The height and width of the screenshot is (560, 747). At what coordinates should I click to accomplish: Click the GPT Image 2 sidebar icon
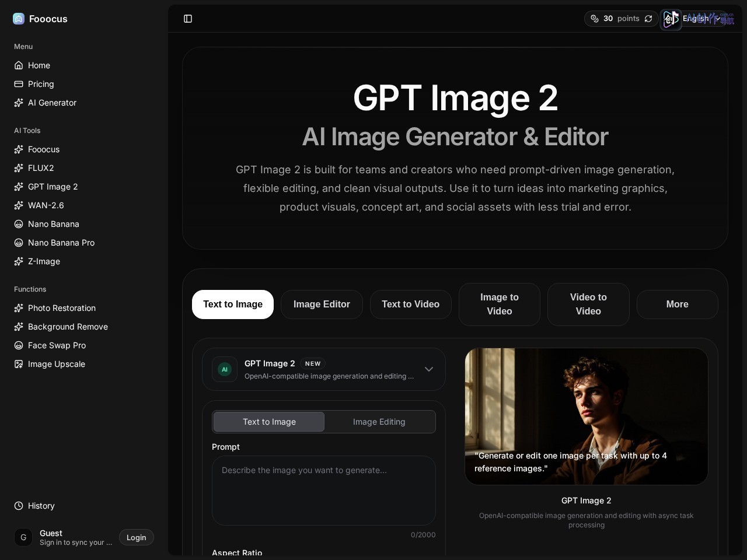pyautogui.click(x=19, y=187)
